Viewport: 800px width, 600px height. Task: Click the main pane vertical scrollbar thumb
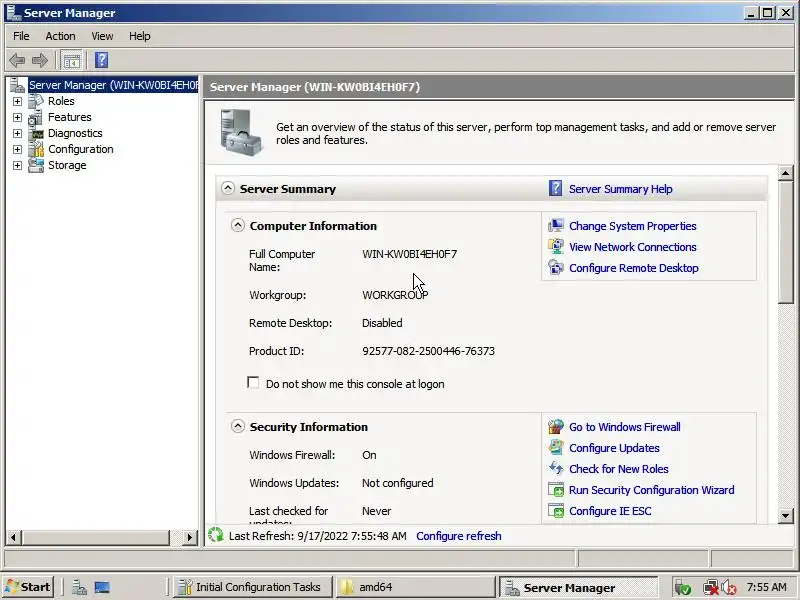pyautogui.click(x=786, y=242)
